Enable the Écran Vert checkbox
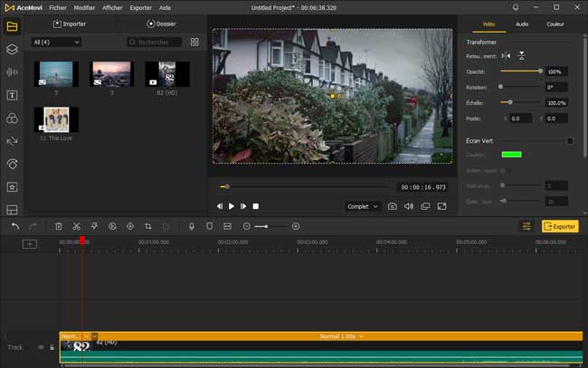The height and width of the screenshot is (368, 588). pos(570,140)
